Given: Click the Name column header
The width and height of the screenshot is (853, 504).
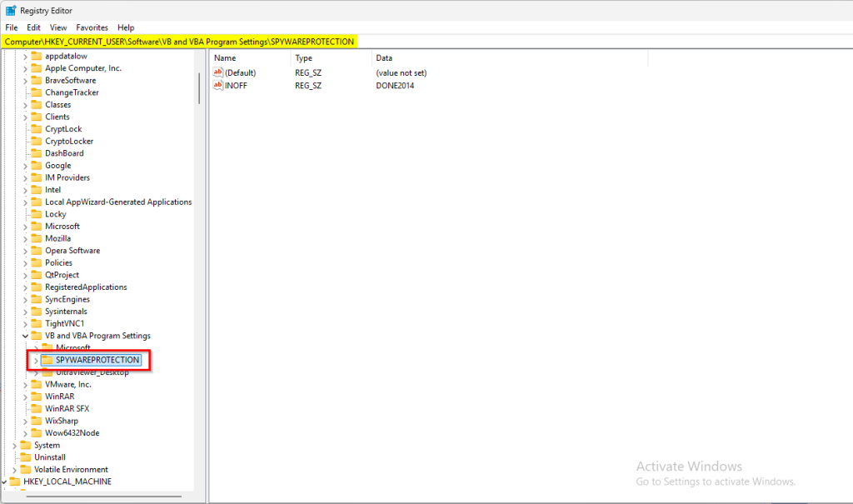Looking at the screenshot, I should click(x=225, y=58).
